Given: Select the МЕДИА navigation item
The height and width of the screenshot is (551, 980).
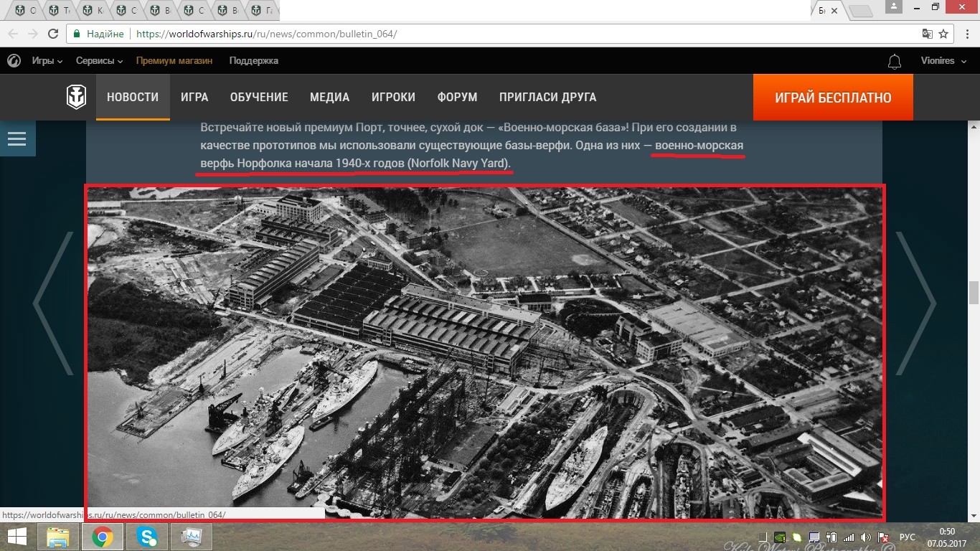Looking at the screenshot, I should (x=330, y=97).
